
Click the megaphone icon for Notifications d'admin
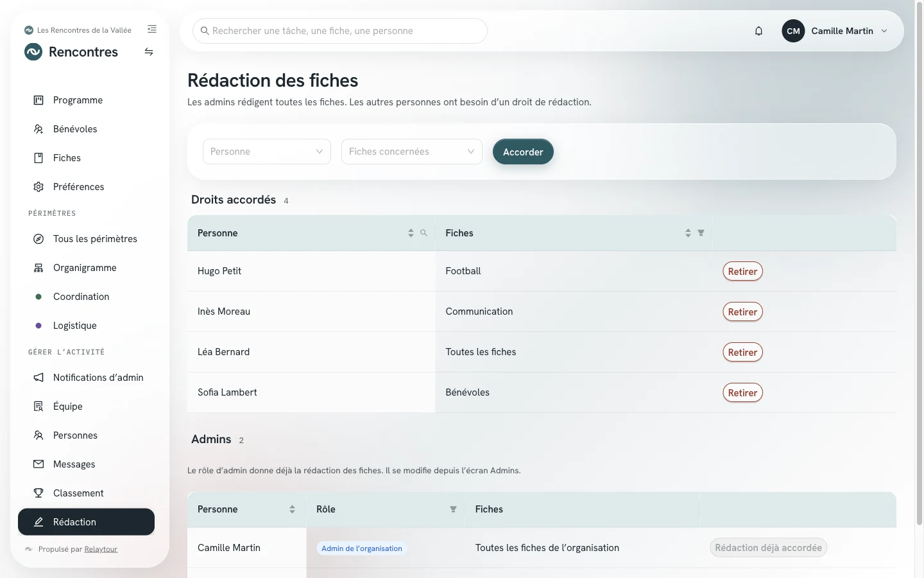(38, 378)
